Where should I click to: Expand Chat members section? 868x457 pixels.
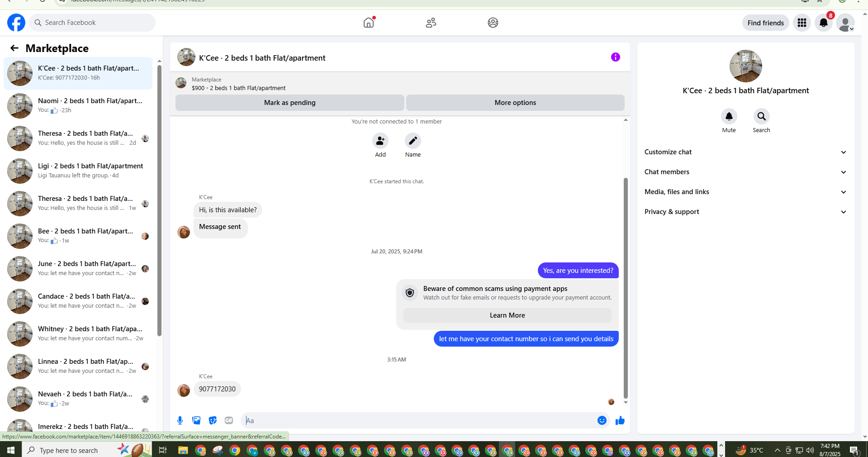coord(745,172)
